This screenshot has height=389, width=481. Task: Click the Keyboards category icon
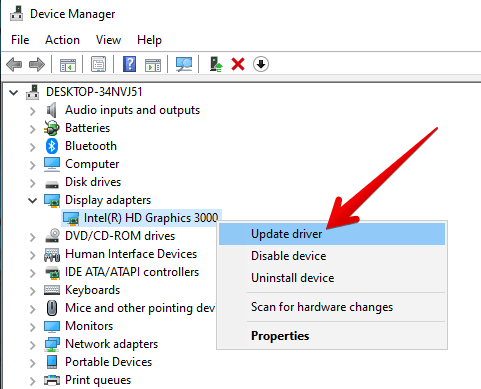coord(52,290)
